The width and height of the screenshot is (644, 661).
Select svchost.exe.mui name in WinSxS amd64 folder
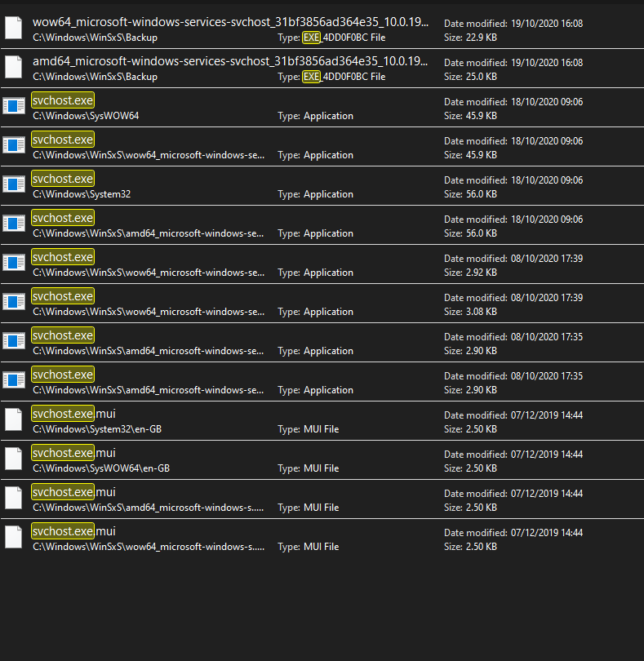coord(73,492)
